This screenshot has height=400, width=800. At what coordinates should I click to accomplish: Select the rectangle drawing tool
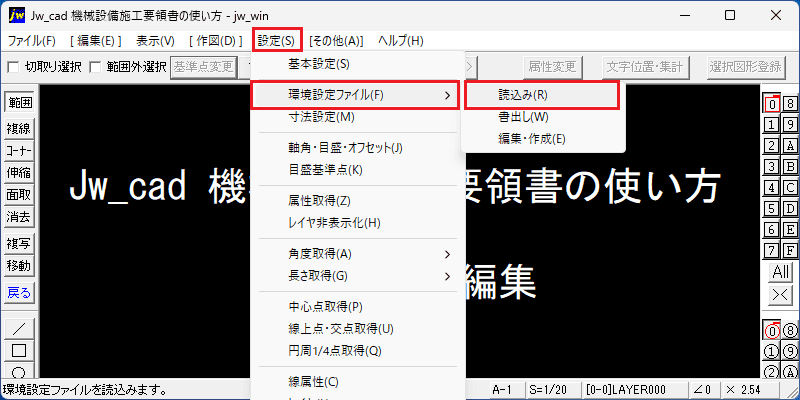coord(19,351)
